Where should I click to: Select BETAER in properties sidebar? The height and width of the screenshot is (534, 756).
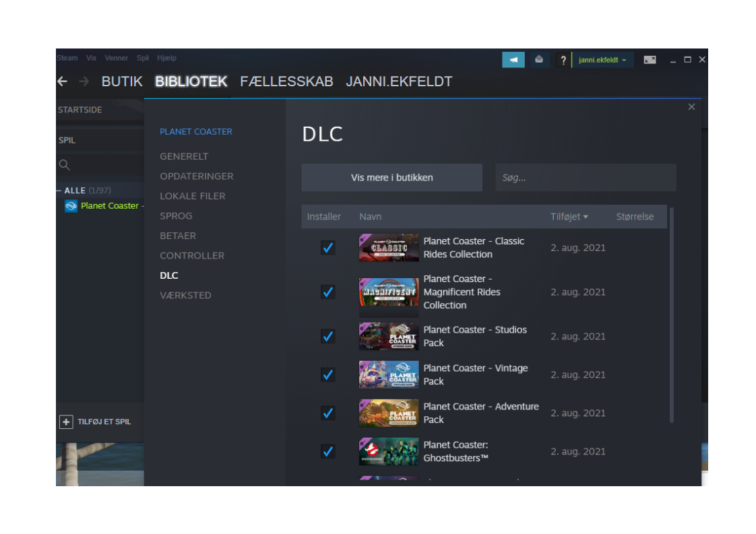pos(178,236)
